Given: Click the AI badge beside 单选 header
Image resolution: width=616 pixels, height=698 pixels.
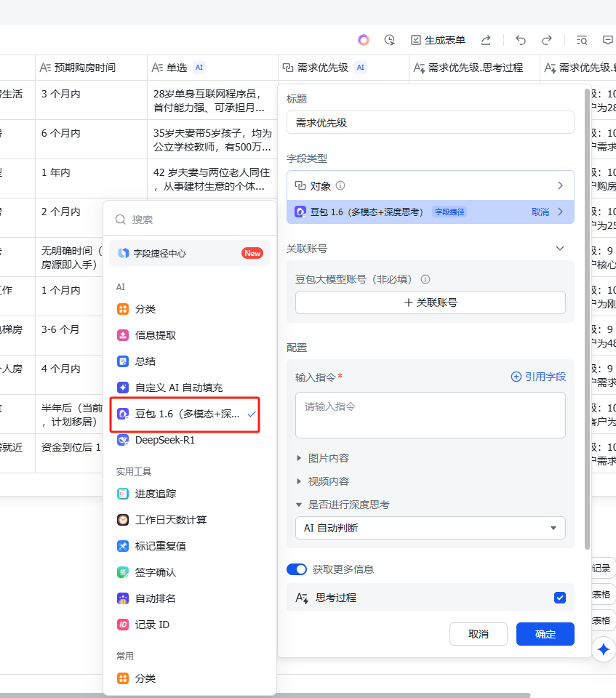Looking at the screenshot, I should (199, 68).
